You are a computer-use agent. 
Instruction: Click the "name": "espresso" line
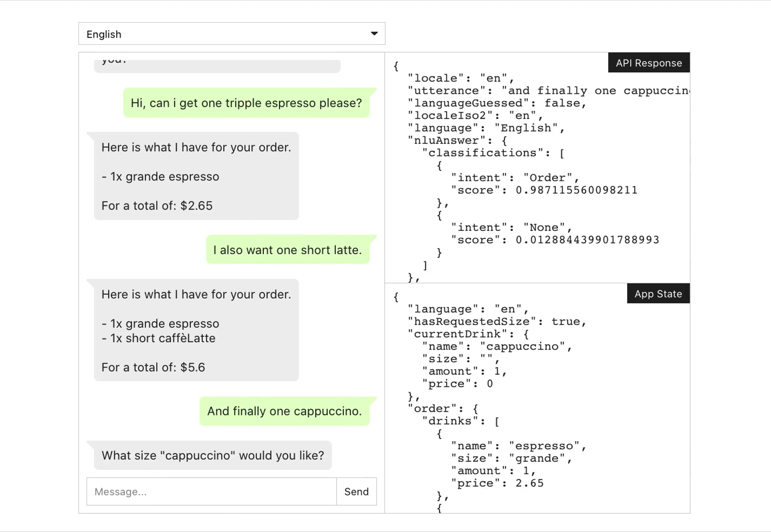[x=519, y=446]
